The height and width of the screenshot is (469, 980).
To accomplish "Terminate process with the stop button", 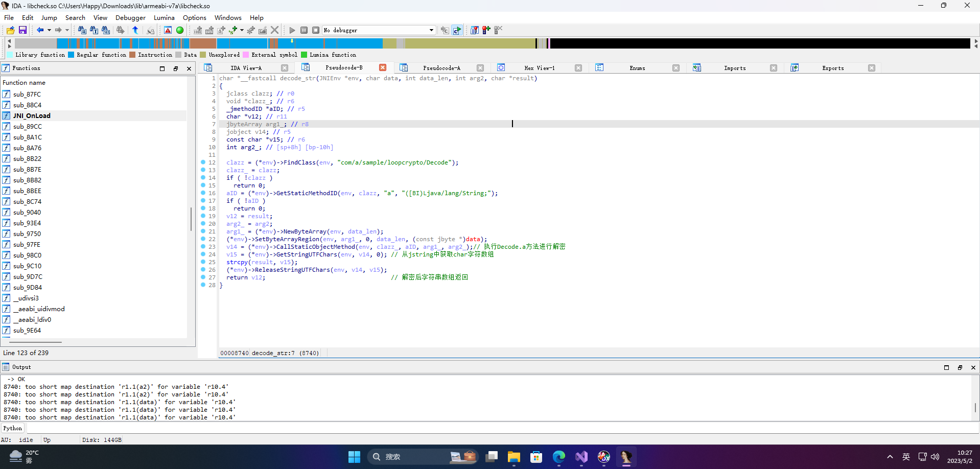I will [316, 30].
